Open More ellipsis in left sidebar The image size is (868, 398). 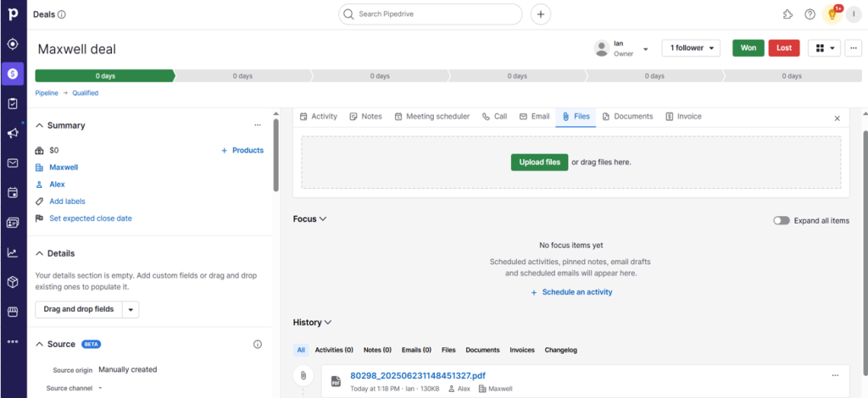[x=13, y=341]
